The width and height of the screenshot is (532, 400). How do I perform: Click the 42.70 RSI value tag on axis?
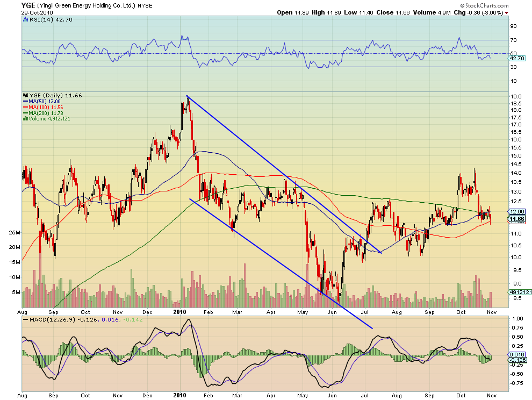pyautogui.click(x=517, y=59)
